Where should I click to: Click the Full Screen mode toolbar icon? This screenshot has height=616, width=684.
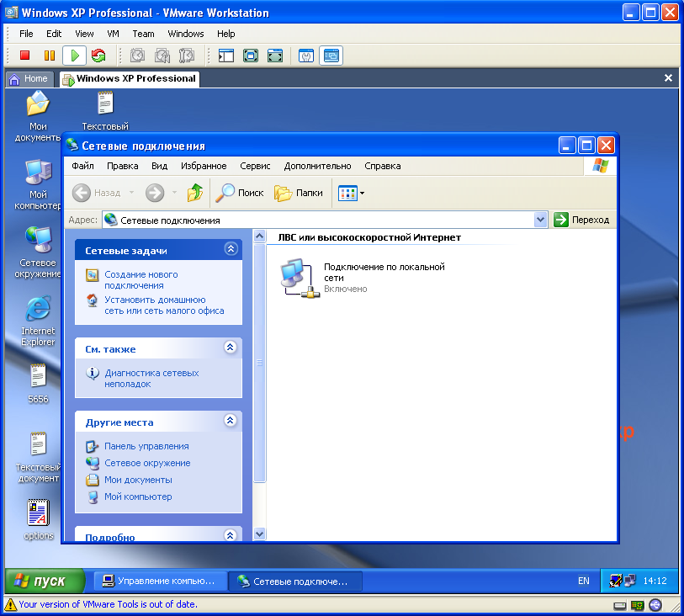(x=275, y=56)
